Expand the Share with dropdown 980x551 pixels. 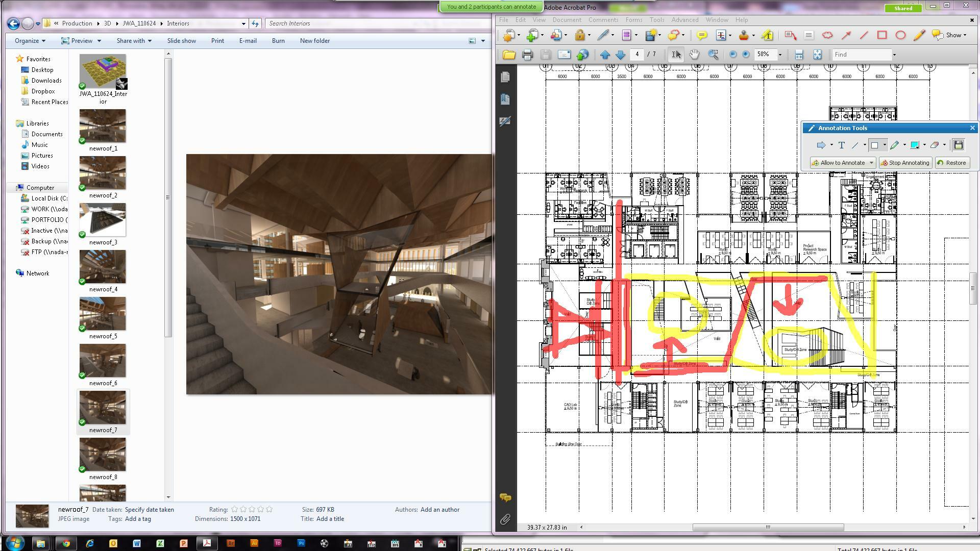134,41
